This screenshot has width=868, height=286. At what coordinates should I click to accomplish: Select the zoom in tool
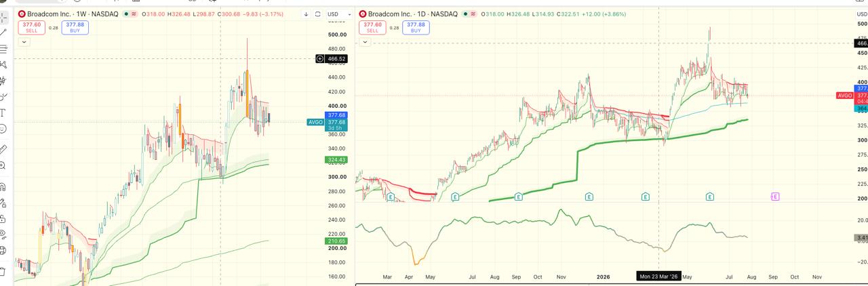[x=3, y=165]
